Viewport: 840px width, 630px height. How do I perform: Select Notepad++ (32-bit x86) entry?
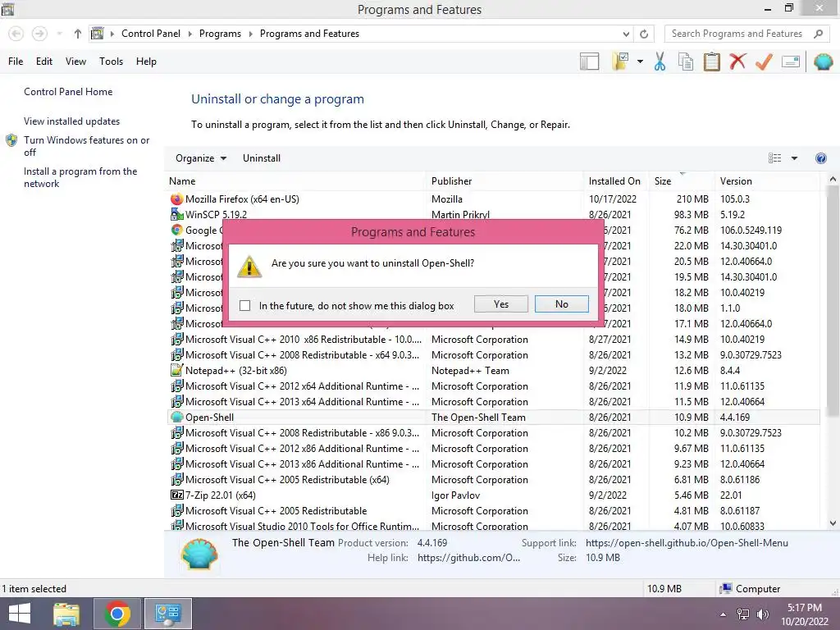click(x=493, y=370)
